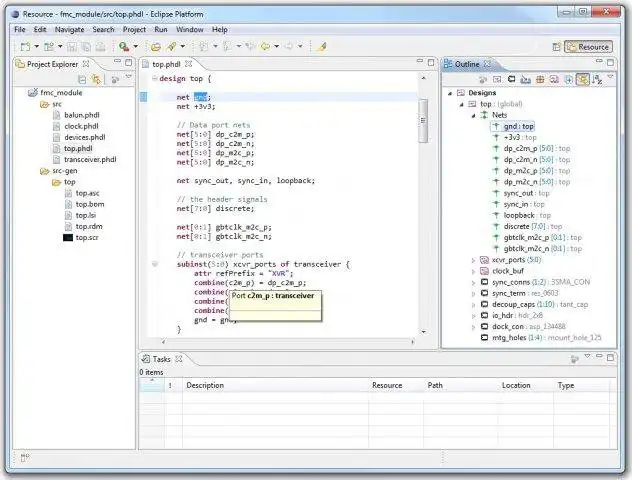The image size is (632, 480).
Task: Switch to the Resource perspective
Action: pyautogui.click(x=588, y=47)
